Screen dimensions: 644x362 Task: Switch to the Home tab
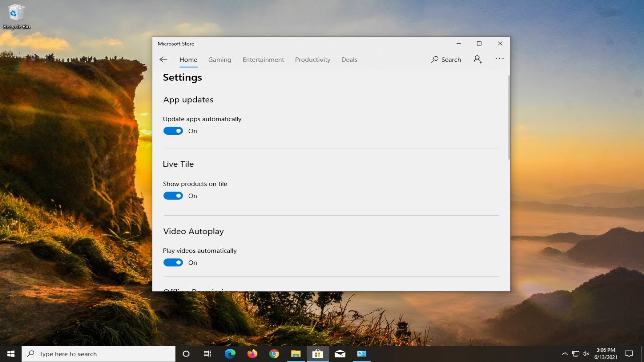point(188,59)
